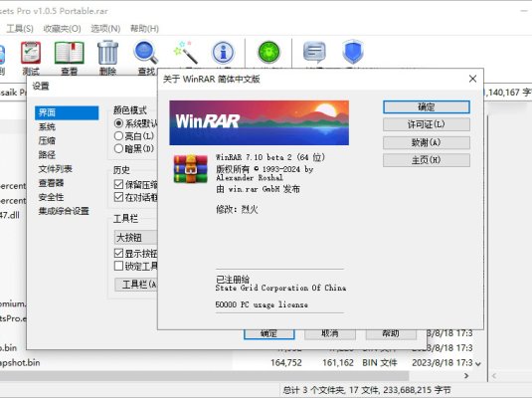Screen dimensions: 532x398
Task: Click the horizontal scrollbar right arrow
Action: tap(466, 375)
